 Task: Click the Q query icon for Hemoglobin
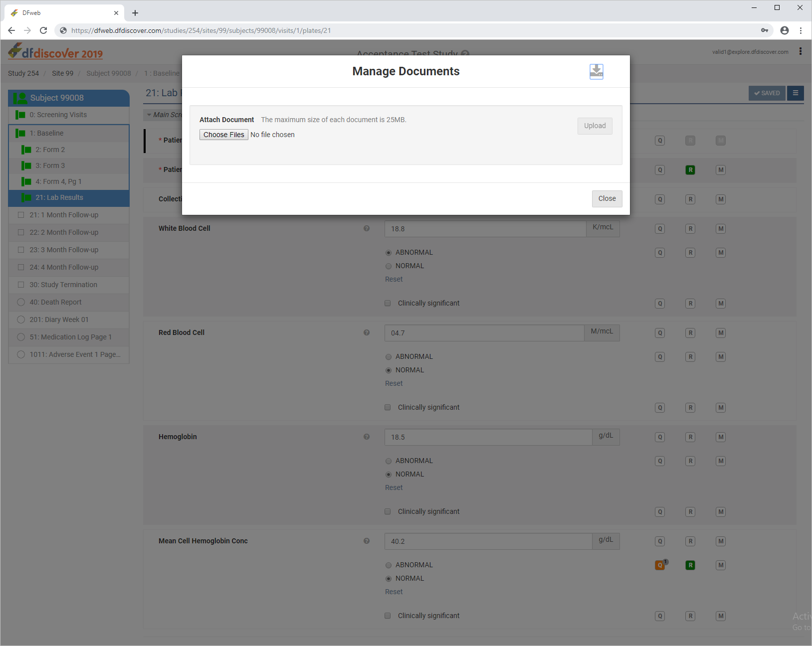coord(660,437)
